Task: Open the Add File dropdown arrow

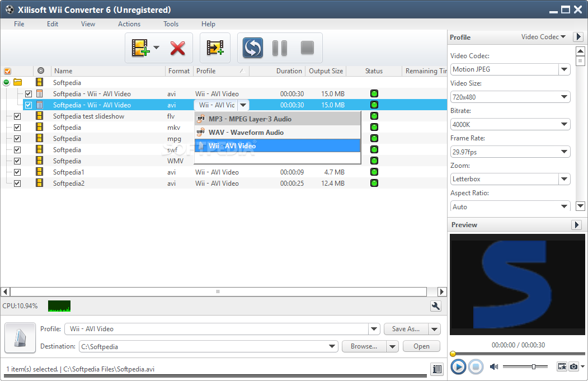Action: click(x=157, y=48)
